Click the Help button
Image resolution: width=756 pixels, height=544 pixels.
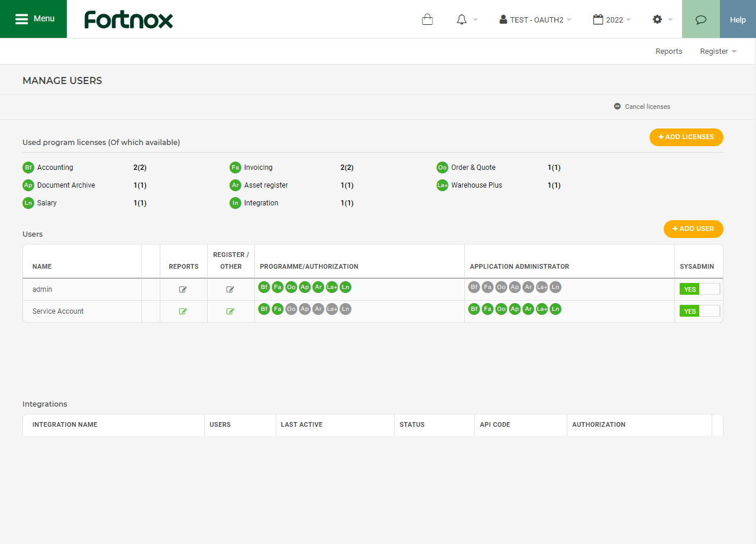click(x=738, y=20)
